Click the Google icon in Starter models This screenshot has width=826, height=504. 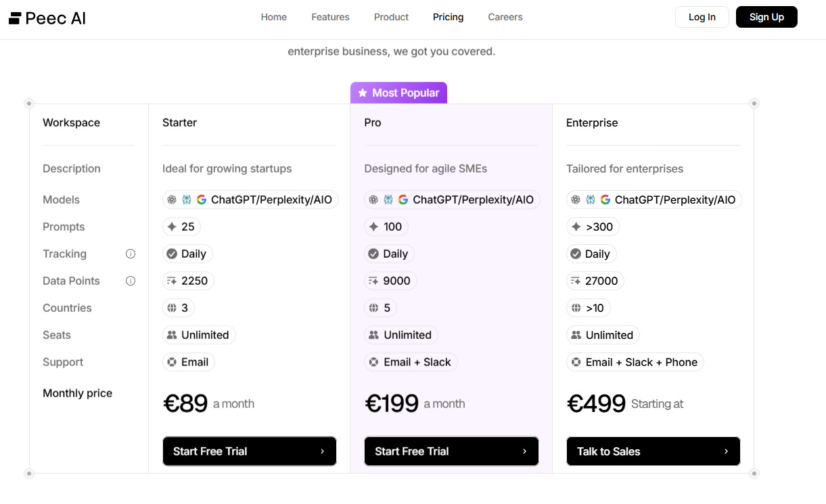coord(202,200)
